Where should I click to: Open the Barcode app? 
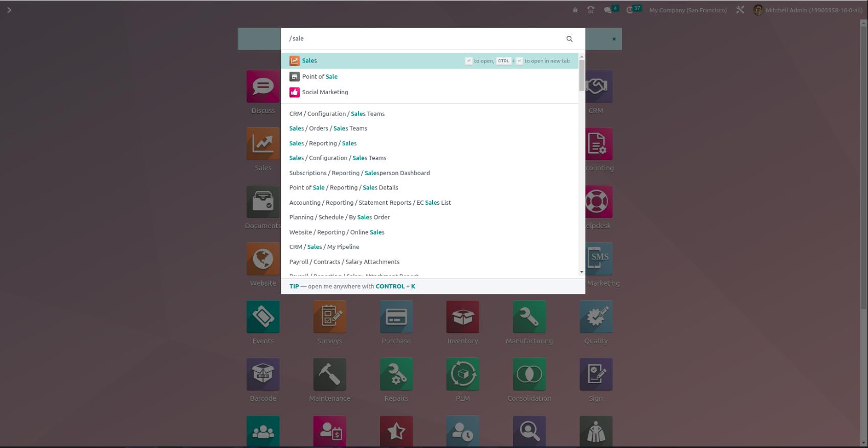263,374
